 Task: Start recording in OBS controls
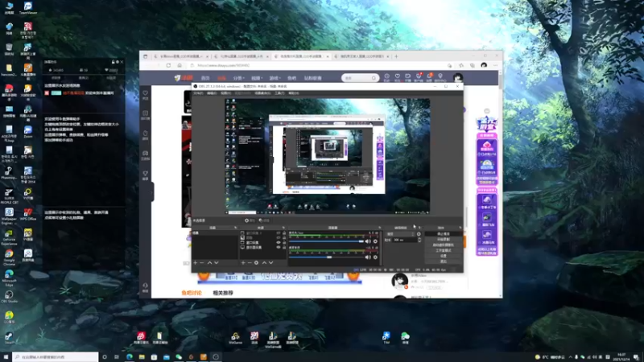click(x=444, y=239)
